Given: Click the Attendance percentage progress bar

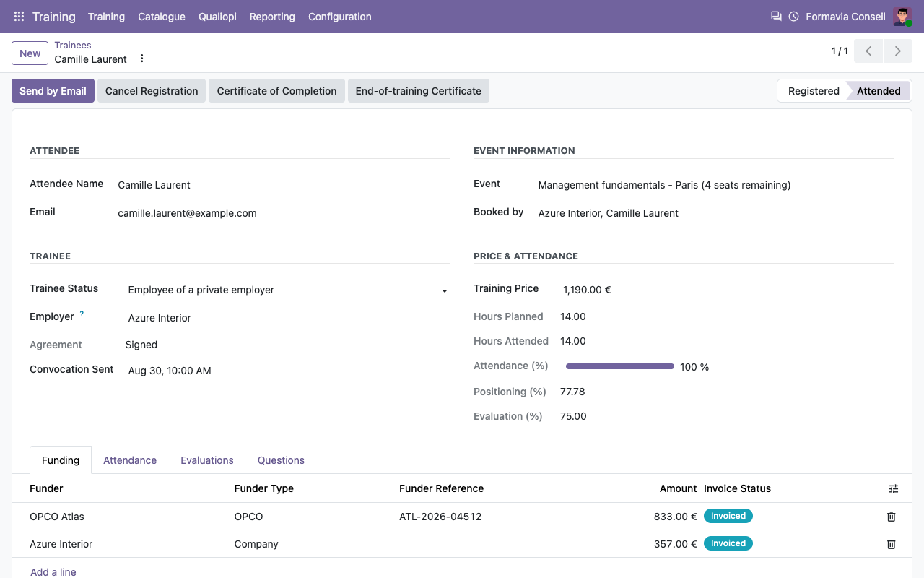Looking at the screenshot, I should tap(620, 367).
